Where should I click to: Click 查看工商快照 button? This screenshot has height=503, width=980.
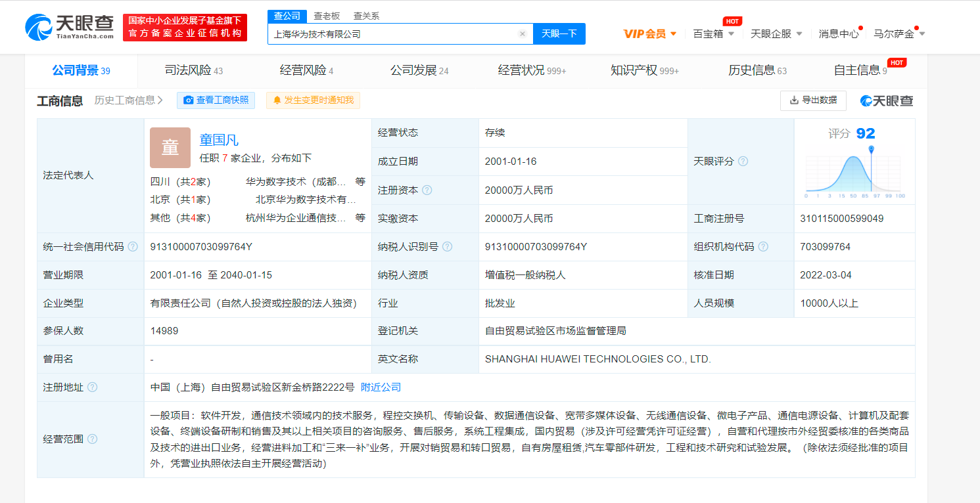pyautogui.click(x=216, y=100)
